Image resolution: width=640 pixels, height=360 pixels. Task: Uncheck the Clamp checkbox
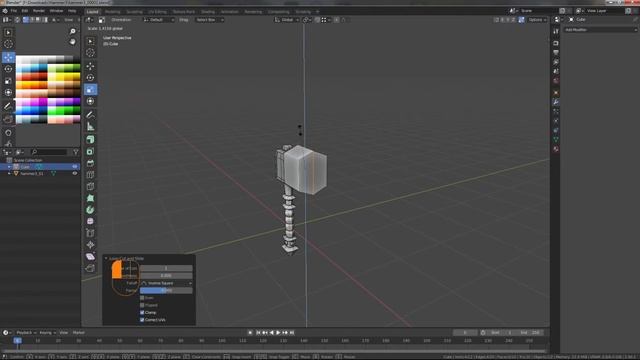click(x=142, y=313)
